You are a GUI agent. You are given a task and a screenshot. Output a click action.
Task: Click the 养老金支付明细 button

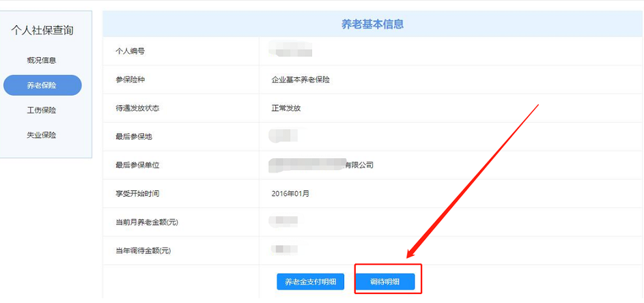(x=310, y=282)
